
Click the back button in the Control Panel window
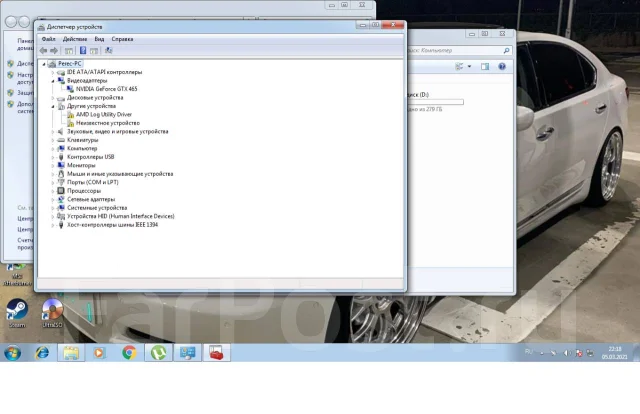11,22
